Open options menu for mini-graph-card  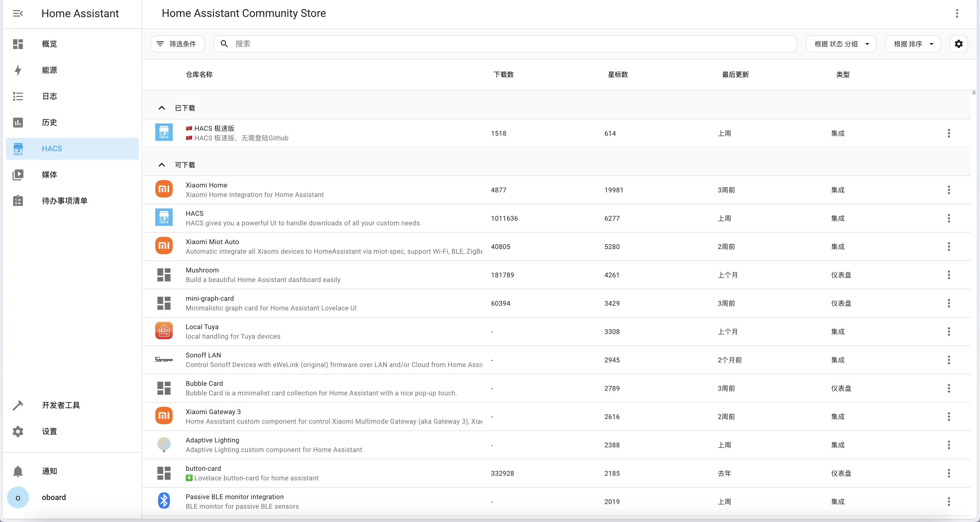[949, 303]
